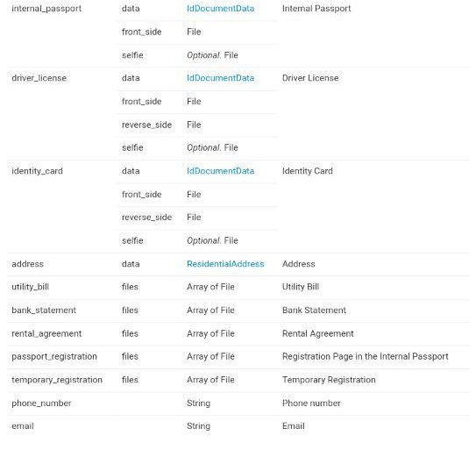Select the 'Temporary Registration' description text

pos(329,380)
